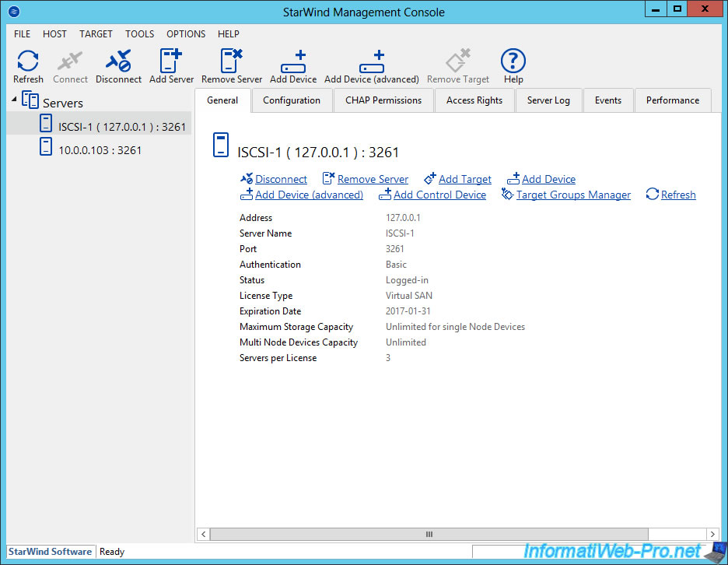Open the TOOLS menu
728x565 pixels.
point(139,34)
